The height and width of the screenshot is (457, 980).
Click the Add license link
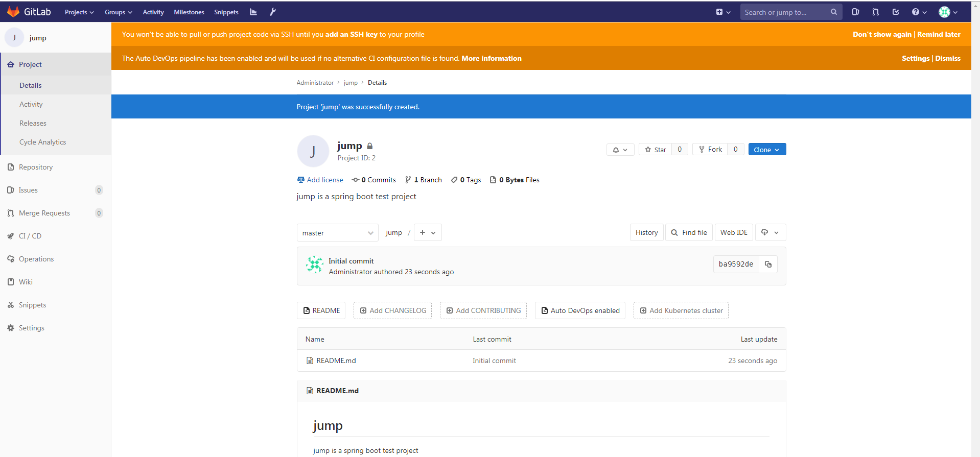[x=320, y=180]
